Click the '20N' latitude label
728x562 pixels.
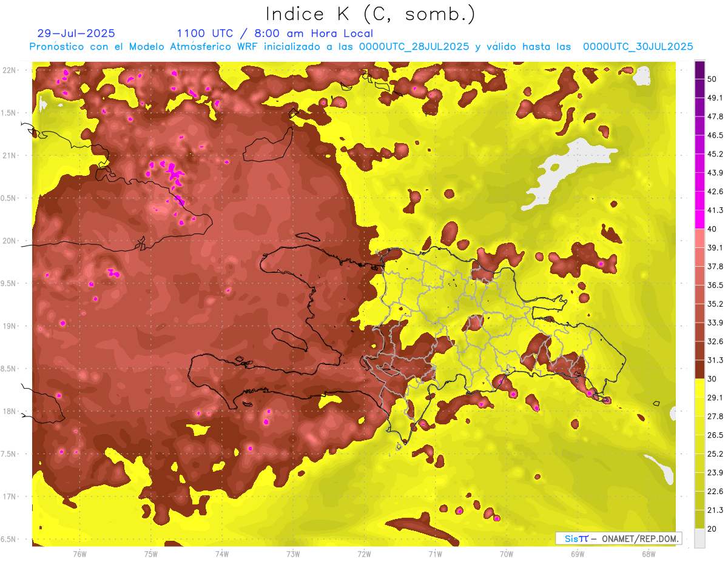[x=10, y=241]
